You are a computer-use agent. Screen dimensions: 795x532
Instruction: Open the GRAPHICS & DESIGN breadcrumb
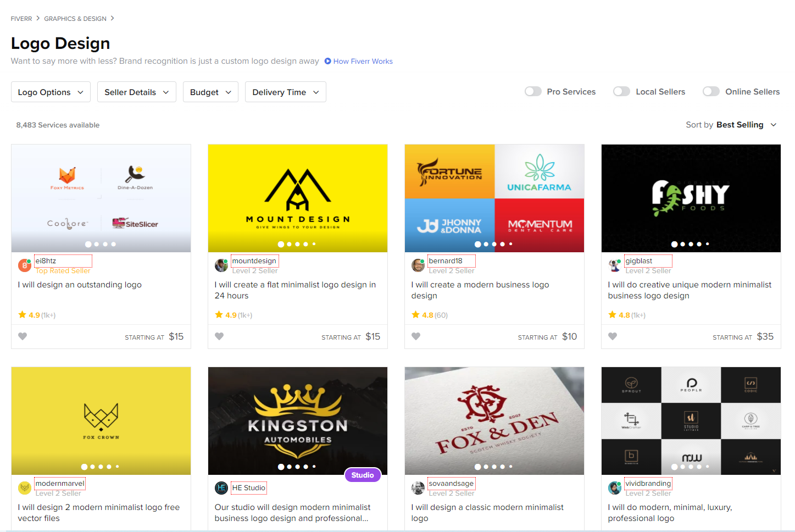pyautogui.click(x=75, y=19)
